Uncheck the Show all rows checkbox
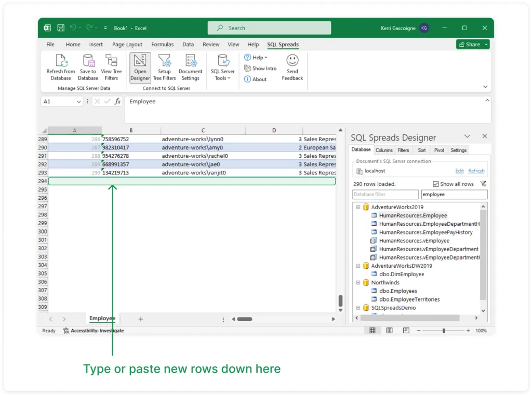This screenshot has height=396, width=532. click(x=436, y=184)
